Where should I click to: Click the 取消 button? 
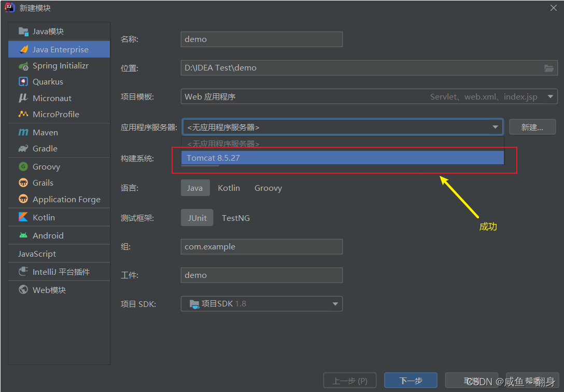[x=472, y=381]
